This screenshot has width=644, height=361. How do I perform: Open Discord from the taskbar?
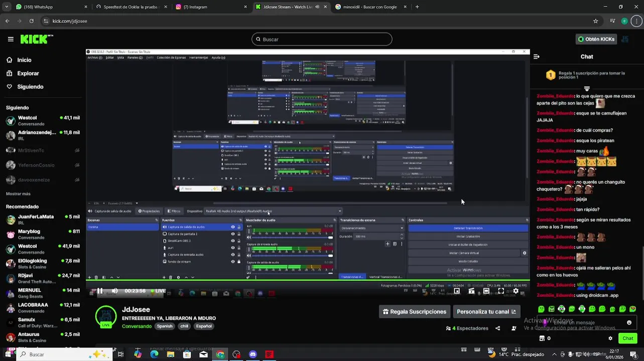[252, 354]
